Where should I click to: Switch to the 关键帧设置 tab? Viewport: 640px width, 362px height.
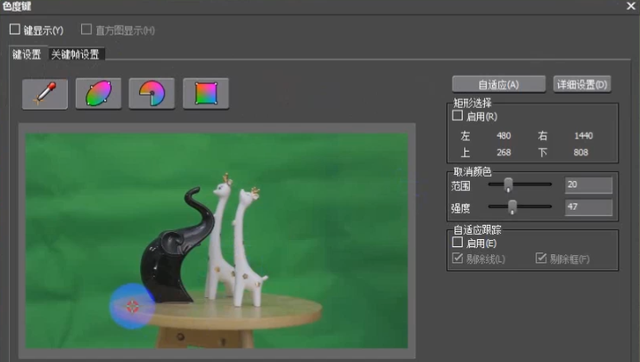coord(76,54)
